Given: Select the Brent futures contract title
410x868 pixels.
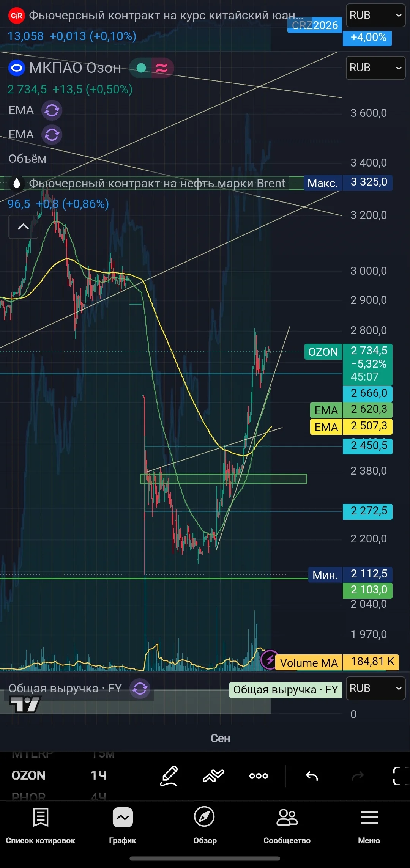Looking at the screenshot, I should [157, 183].
